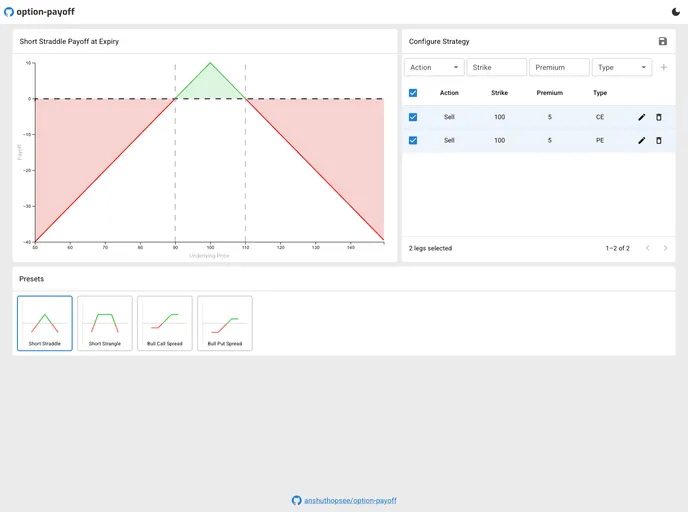Viewport: 688px width, 512px height.
Task: Delete the Sell 100 CE leg
Action: point(659,117)
